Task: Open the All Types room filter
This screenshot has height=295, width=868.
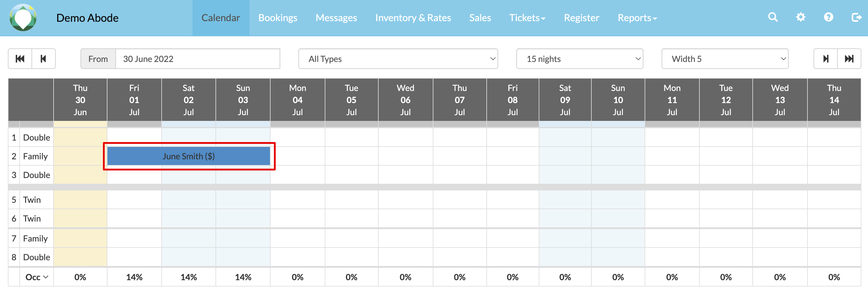Action: pyautogui.click(x=398, y=59)
